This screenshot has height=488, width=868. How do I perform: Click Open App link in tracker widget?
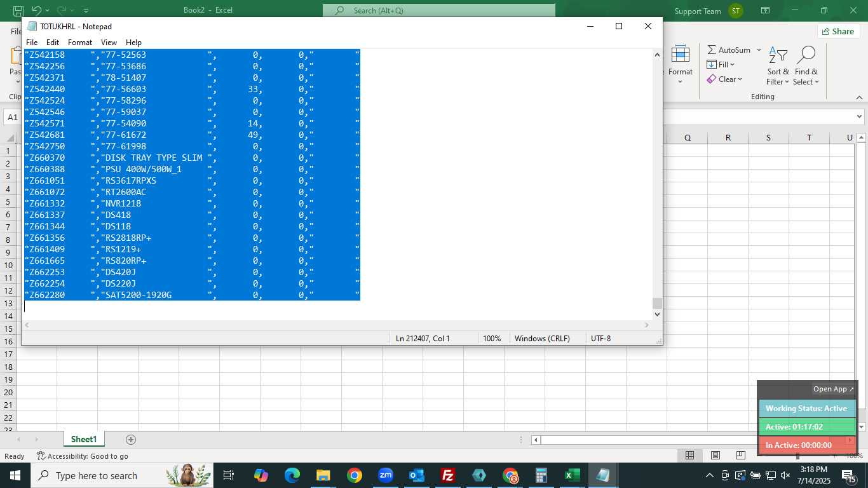click(x=834, y=389)
